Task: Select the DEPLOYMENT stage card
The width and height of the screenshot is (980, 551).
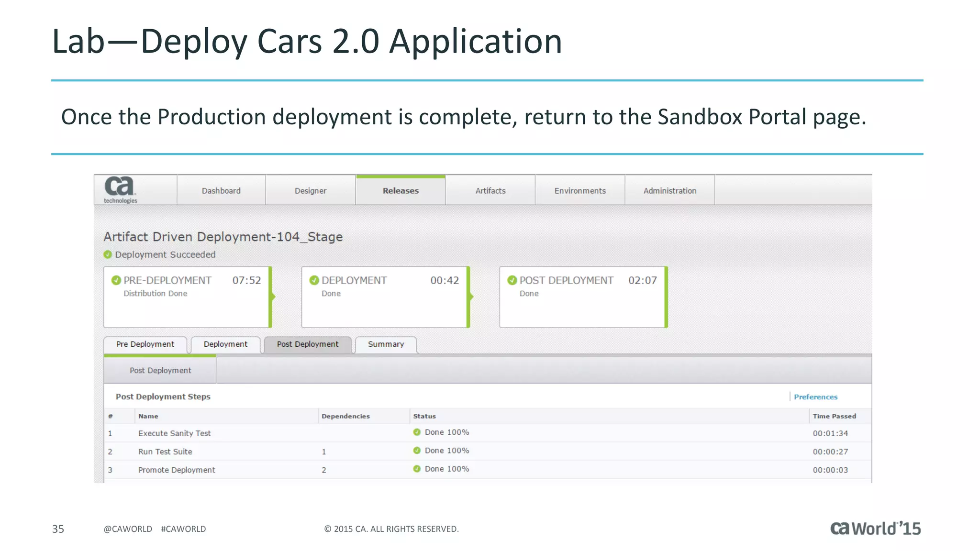Action: coord(386,297)
